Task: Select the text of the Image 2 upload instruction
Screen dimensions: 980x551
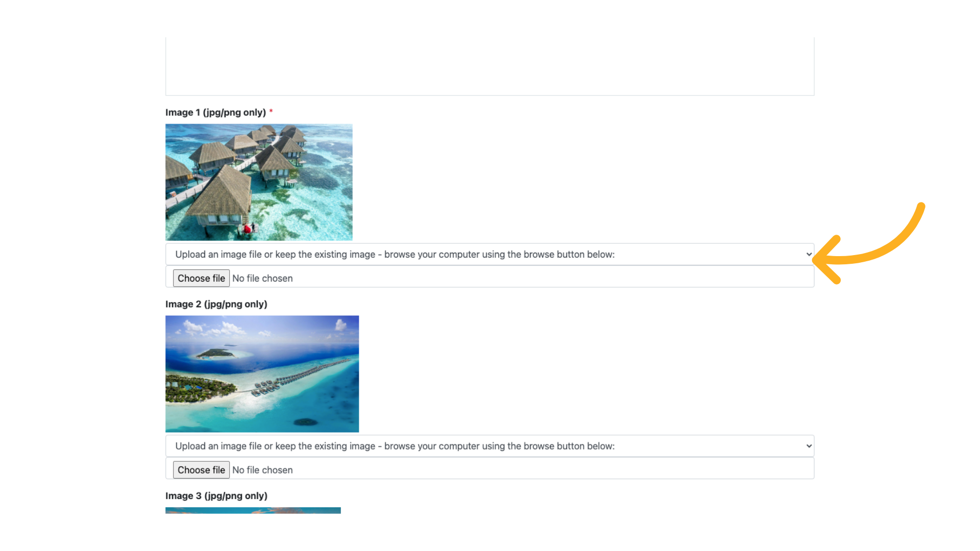Action: 395,445
